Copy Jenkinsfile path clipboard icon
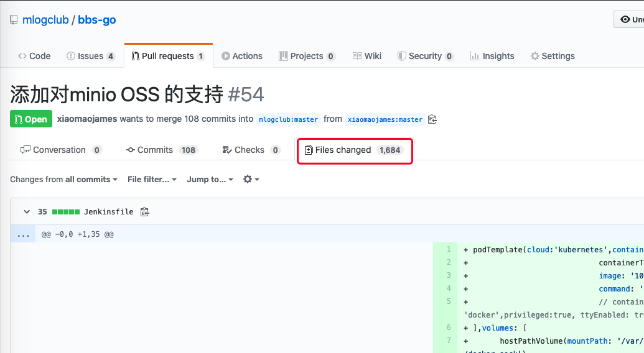 (x=144, y=212)
